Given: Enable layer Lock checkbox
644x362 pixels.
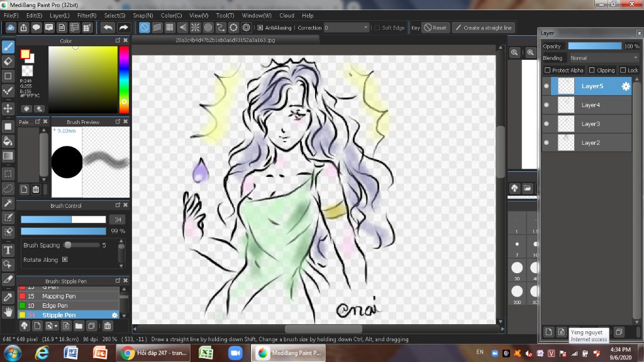Looking at the screenshot, I should point(623,71).
